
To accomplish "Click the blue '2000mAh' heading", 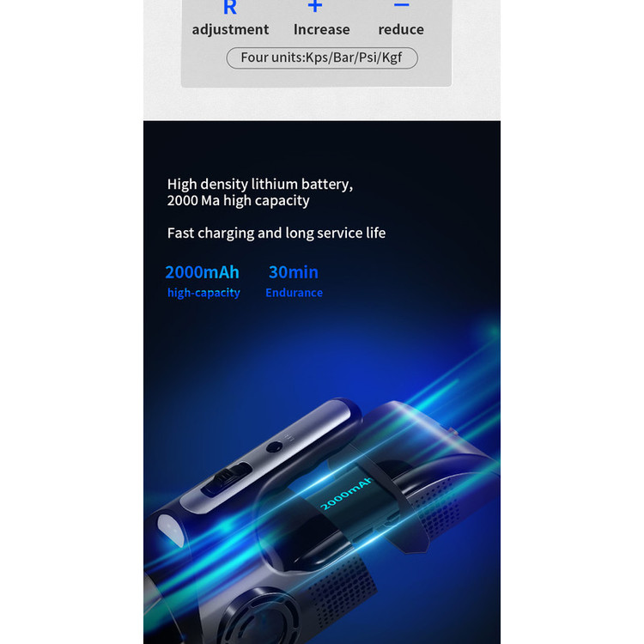I will coord(202,272).
